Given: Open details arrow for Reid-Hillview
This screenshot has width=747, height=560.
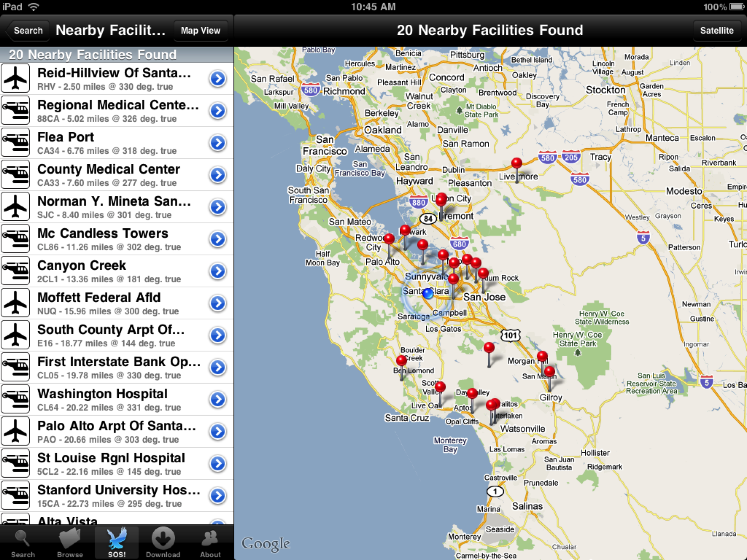Looking at the screenshot, I should [x=218, y=79].
